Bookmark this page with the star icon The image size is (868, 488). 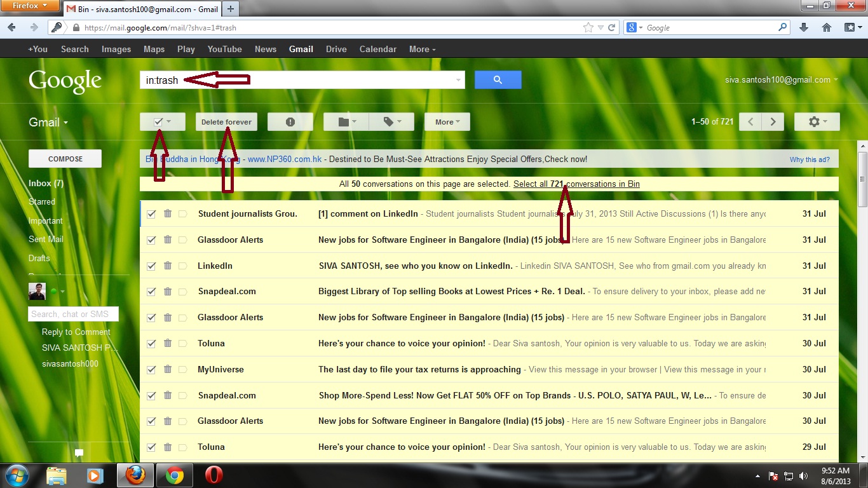[x=588, y=28]
